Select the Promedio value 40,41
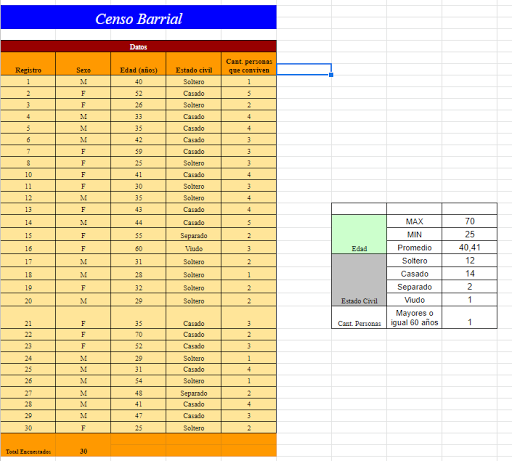512x461 pixels. point(469,247)
